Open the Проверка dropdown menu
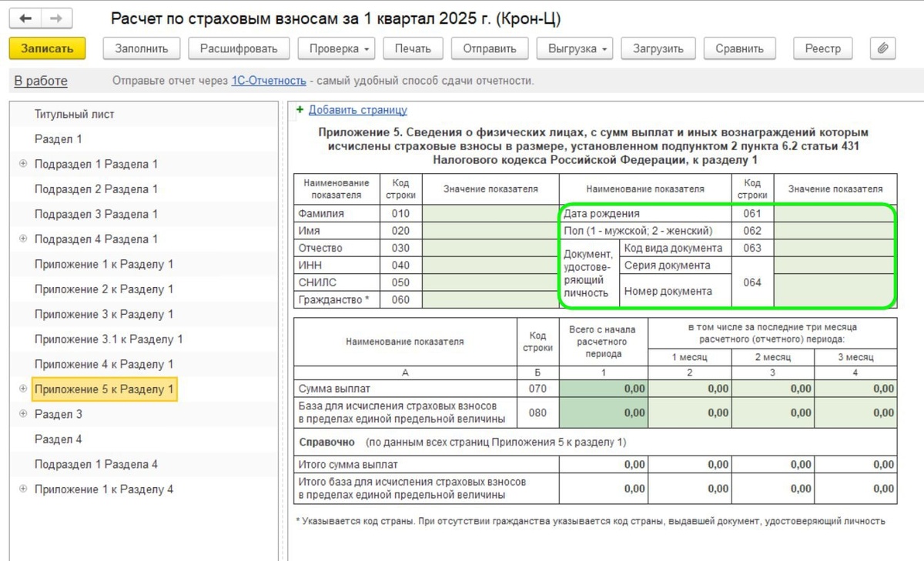 point(337,48)
